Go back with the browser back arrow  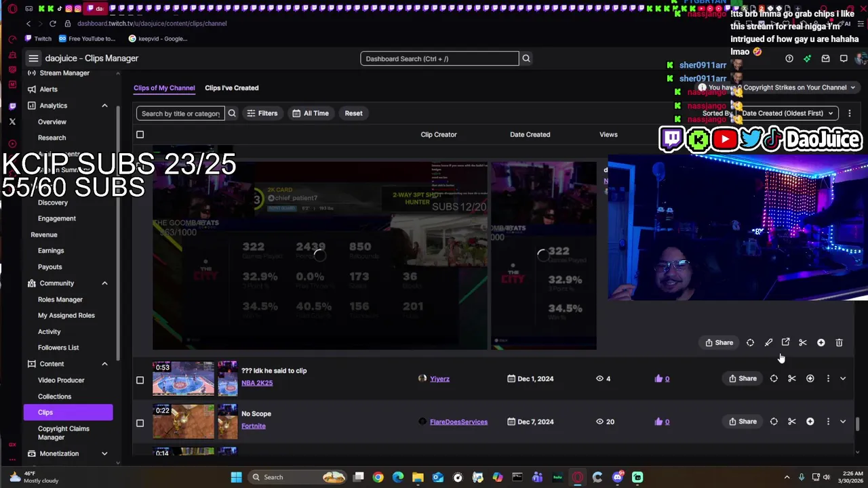(x=28, y=24)
